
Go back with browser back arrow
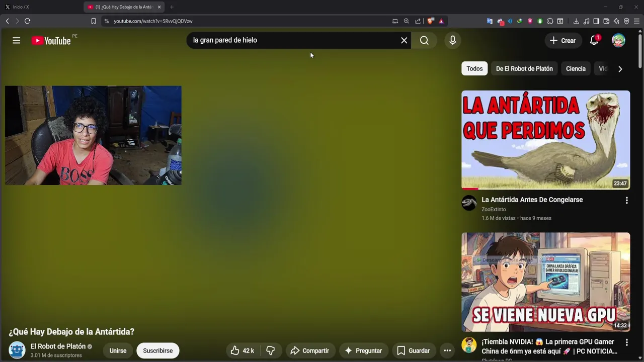(7, 21)
